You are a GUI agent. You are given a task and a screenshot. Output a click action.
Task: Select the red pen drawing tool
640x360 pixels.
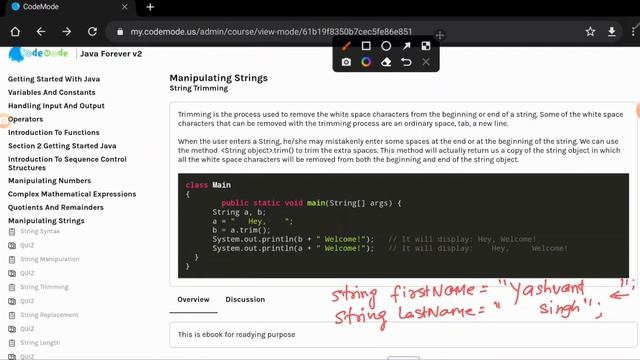tap(346, 46)
